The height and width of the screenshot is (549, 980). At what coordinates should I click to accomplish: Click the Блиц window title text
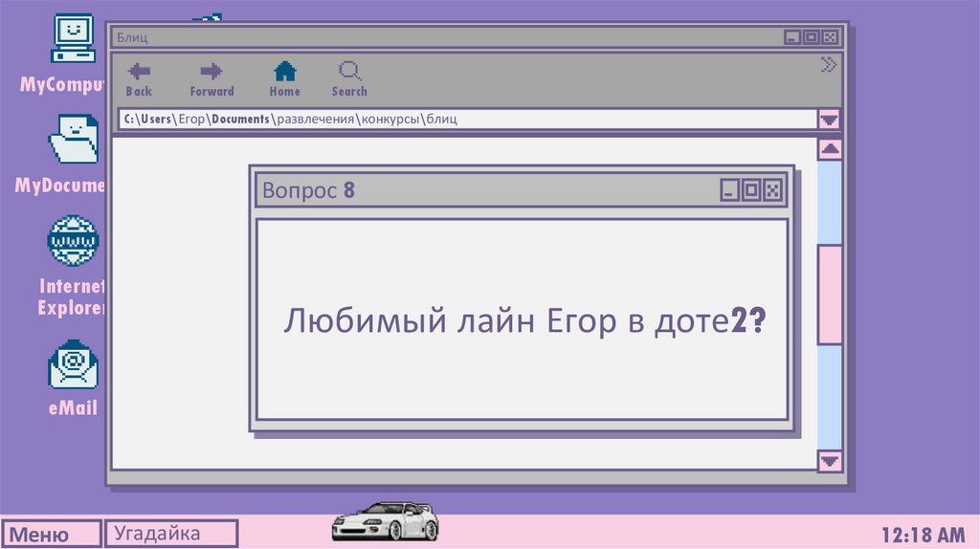click(132, 37)
